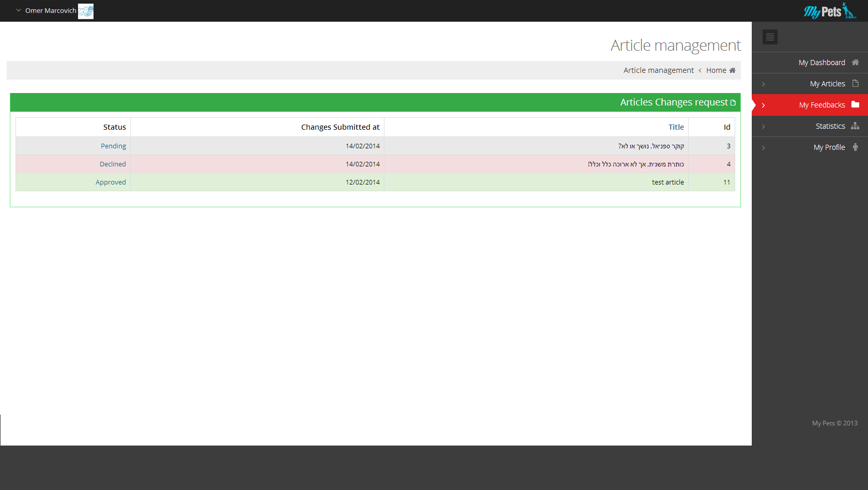Viewport: 868px width, 490px height.
Task: Click the My Pets logo
Action: point(830,11)
